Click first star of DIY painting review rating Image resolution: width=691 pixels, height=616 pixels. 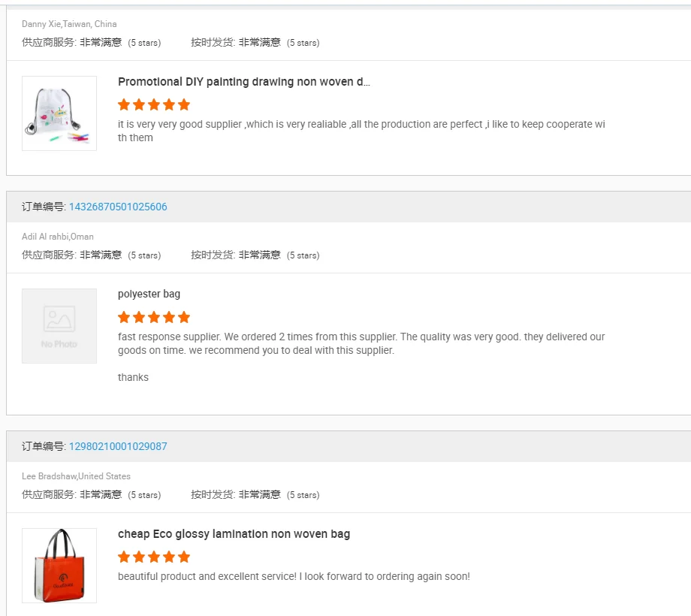tap(124, 105)
